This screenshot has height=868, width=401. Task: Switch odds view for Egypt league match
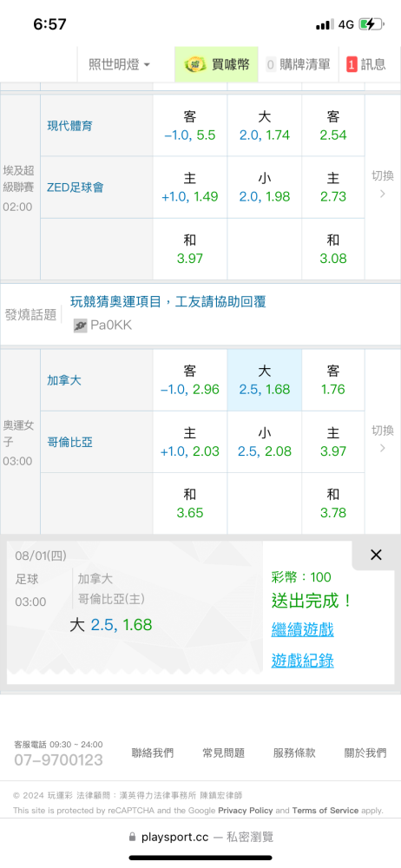point(383,184)
